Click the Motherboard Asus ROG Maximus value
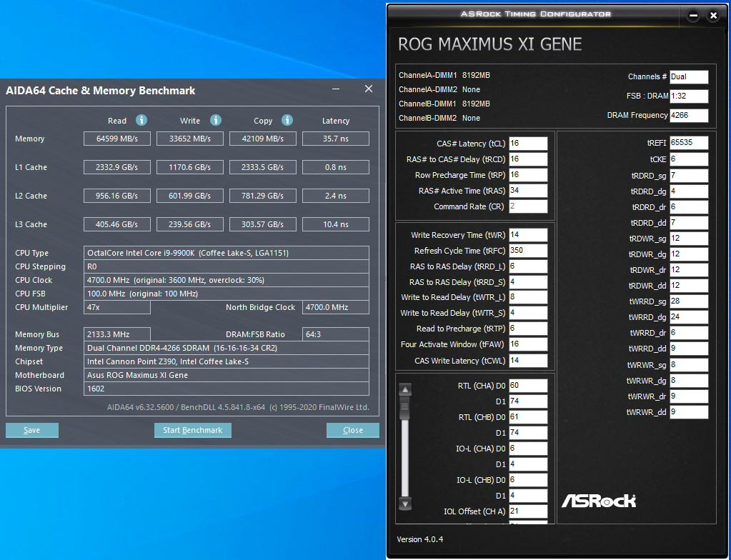This screenshot has width=731, height=560. pyautogui.click(x=226, y=375)
